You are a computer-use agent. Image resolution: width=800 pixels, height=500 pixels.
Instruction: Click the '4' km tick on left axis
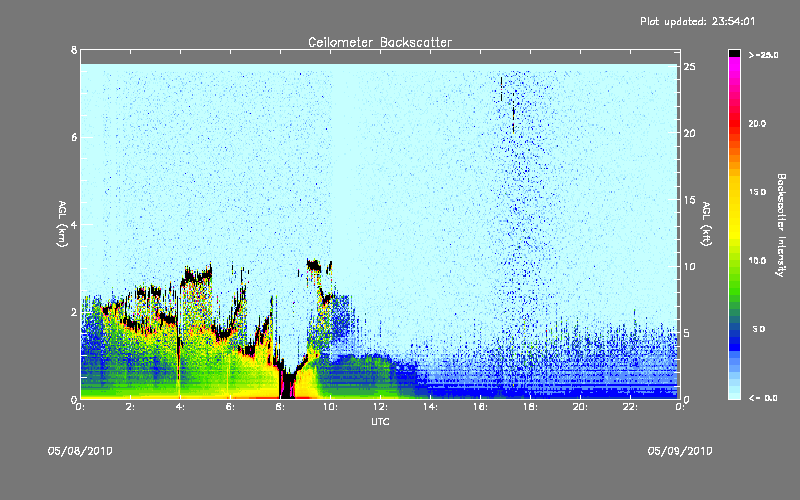(x=74, y=224)
